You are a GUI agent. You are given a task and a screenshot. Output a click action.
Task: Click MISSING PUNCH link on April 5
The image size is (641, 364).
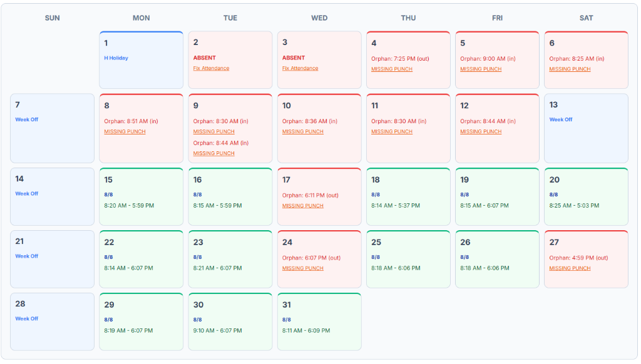click(x=481, y=69)
